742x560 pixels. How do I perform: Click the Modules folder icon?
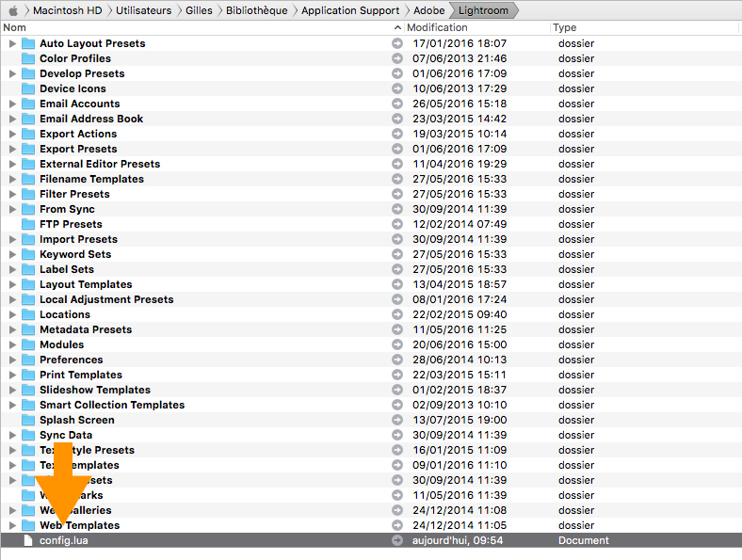(28, 344)
